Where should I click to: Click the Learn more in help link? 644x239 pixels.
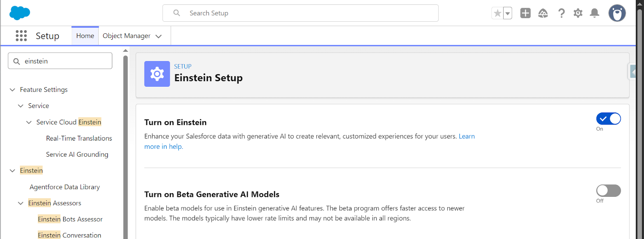point(466,136)
